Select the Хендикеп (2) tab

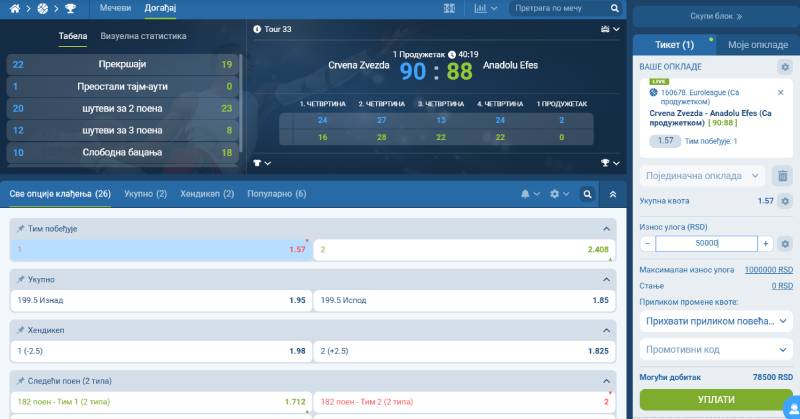(207, 194)
